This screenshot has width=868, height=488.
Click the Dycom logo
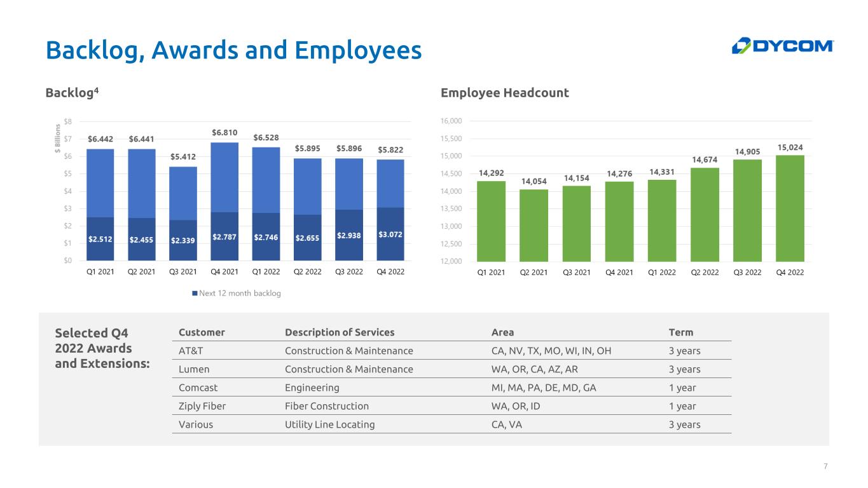pyautogui.click(x=782, y=46)
